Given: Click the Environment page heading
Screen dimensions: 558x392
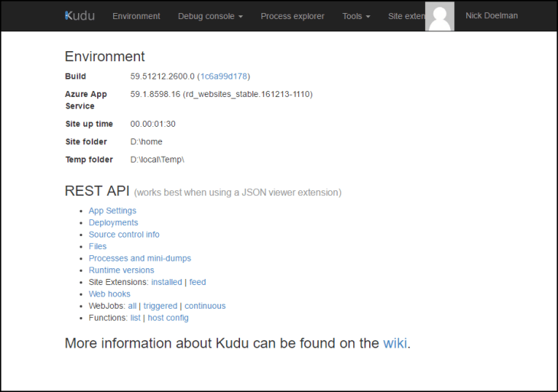Looking at the screenshot, I should (x=105, y=57).
